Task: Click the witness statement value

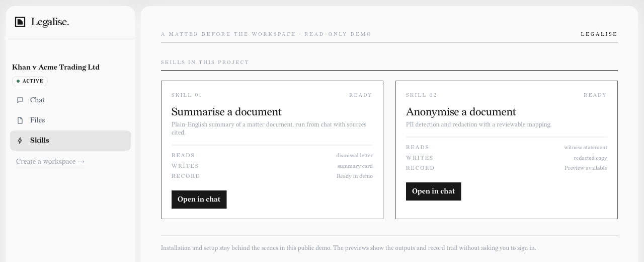Action: (x=586, y=148)
